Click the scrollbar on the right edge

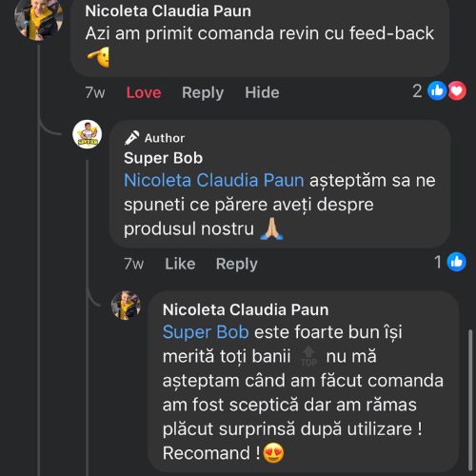click(x=470, y=401)
